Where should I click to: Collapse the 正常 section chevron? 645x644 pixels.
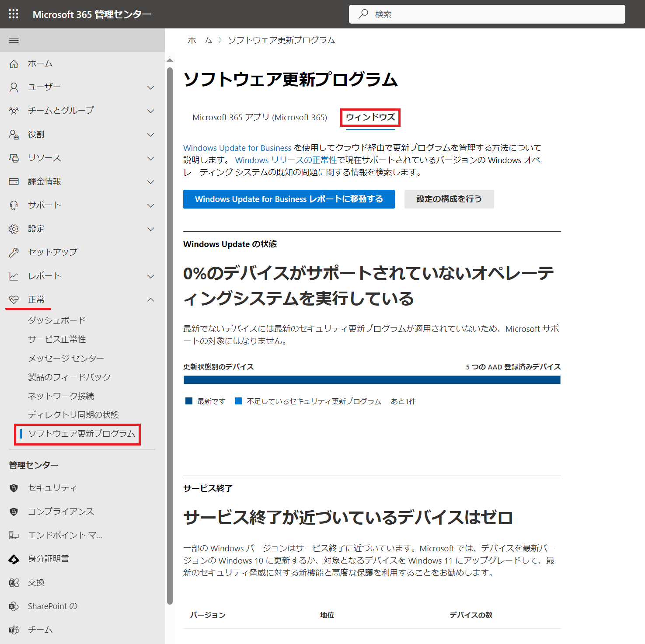[x=151, y=300]
